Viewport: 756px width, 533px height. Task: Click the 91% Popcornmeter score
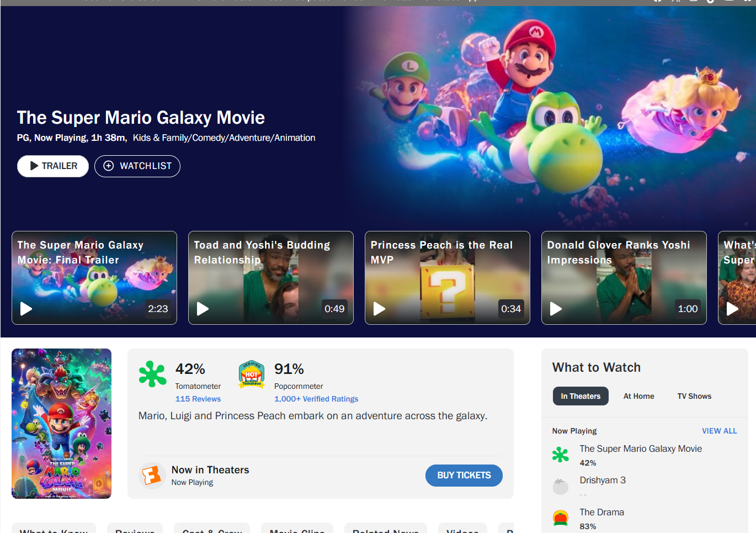(289, 369)
